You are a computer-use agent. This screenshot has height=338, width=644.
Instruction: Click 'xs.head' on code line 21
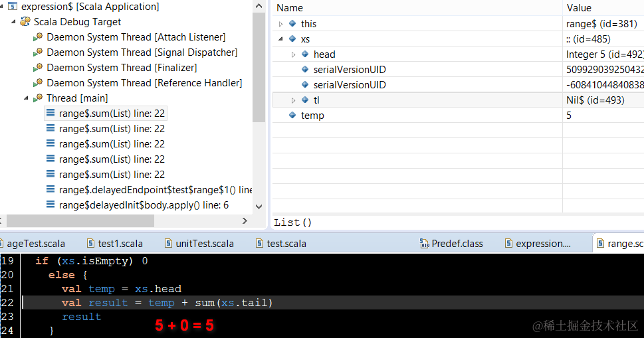pyautogui.click(x=158, y=289)
